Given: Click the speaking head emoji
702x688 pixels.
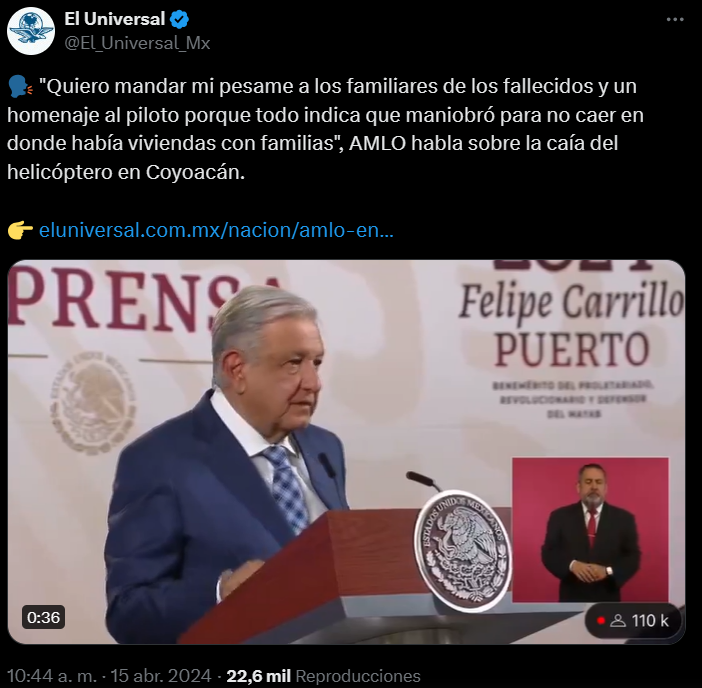Looking at the screenshot, I should coord(21,86).
